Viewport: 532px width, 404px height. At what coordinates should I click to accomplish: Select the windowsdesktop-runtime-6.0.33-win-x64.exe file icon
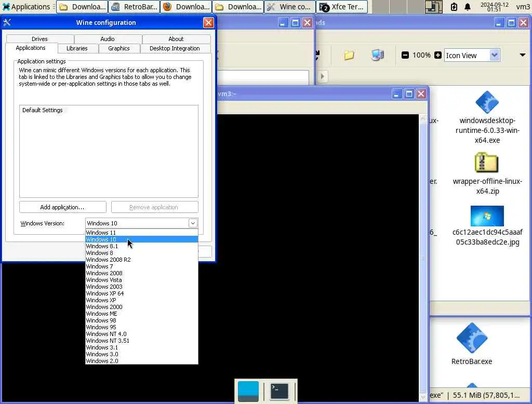(487, 102)
